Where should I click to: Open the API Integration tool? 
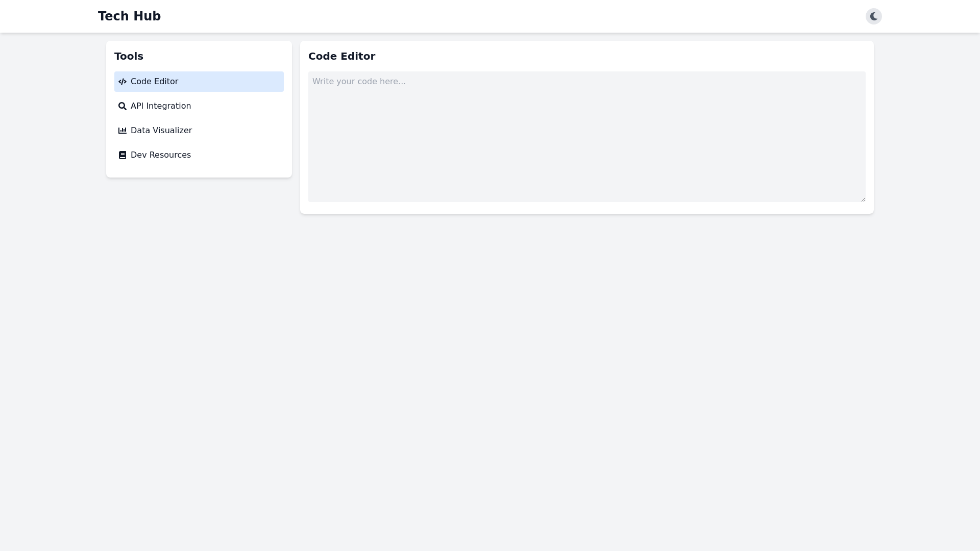tap(160, 106)
